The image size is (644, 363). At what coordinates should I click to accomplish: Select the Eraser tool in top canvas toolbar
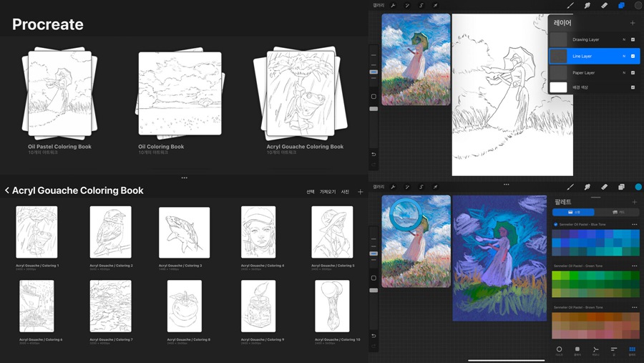point(604,6)
